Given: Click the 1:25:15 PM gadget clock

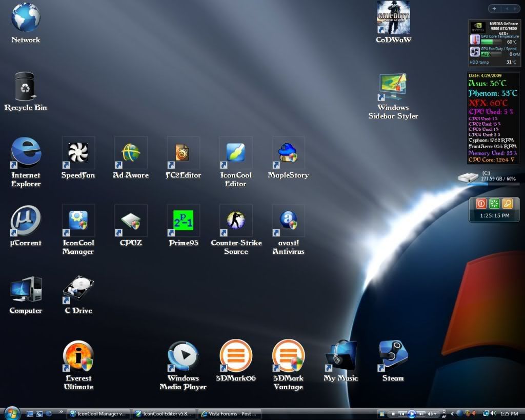Looking at the screenshot, I should (495, 216).
